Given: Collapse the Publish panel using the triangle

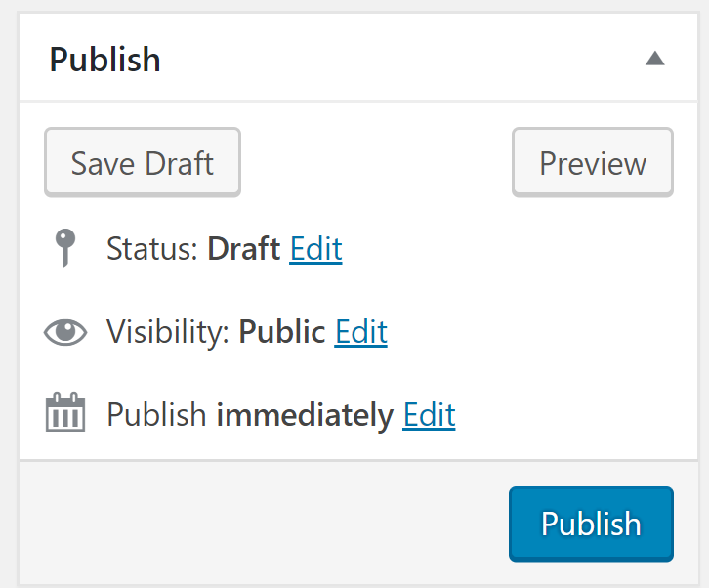Looking at the screenshot, I should point(654,59).
